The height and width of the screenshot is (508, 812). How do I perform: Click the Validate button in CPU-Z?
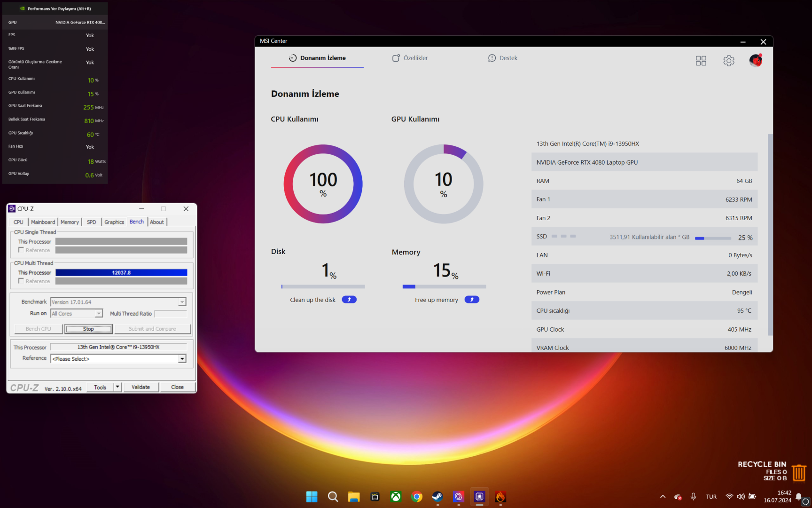tap(141, 387)
